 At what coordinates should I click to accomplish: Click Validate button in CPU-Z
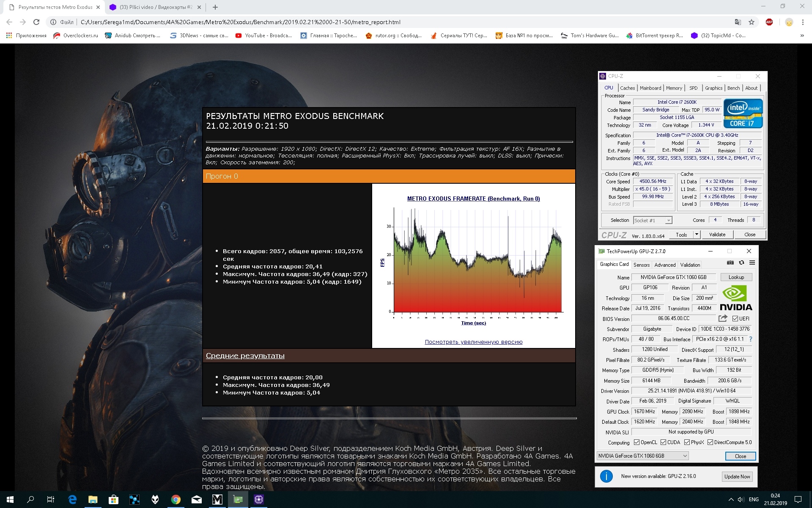tap(717, 235)
